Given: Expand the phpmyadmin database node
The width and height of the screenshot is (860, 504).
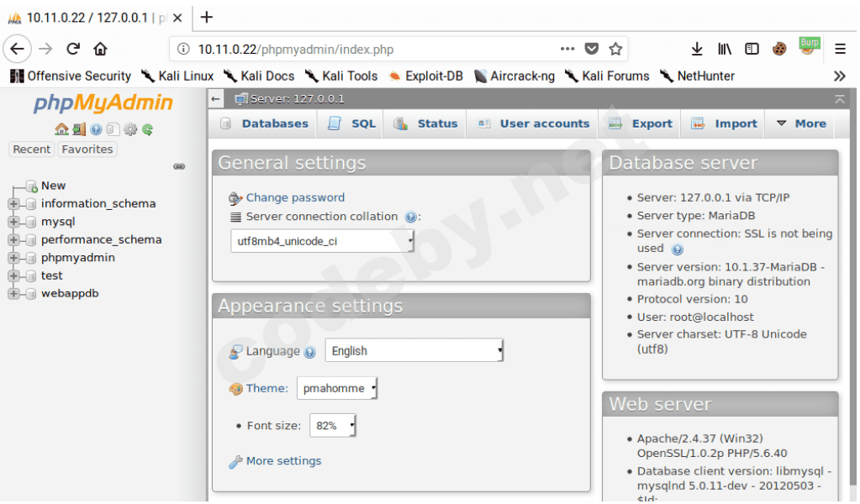Looking at the screenshot, I should coord(13,258).
